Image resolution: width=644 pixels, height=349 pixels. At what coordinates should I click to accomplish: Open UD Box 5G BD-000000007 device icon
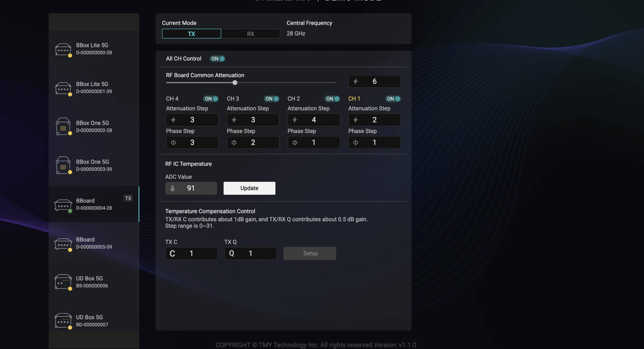coord(63,321)
